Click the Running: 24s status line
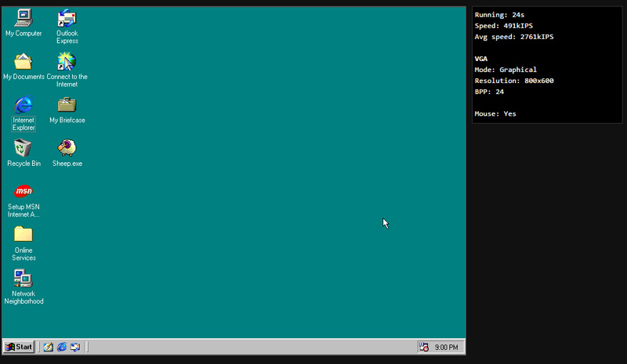 click(x=499, y=15)
